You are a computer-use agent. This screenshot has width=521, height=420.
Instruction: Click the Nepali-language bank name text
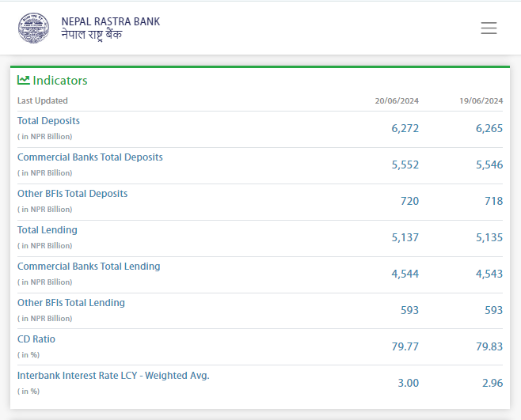[91, 36]
